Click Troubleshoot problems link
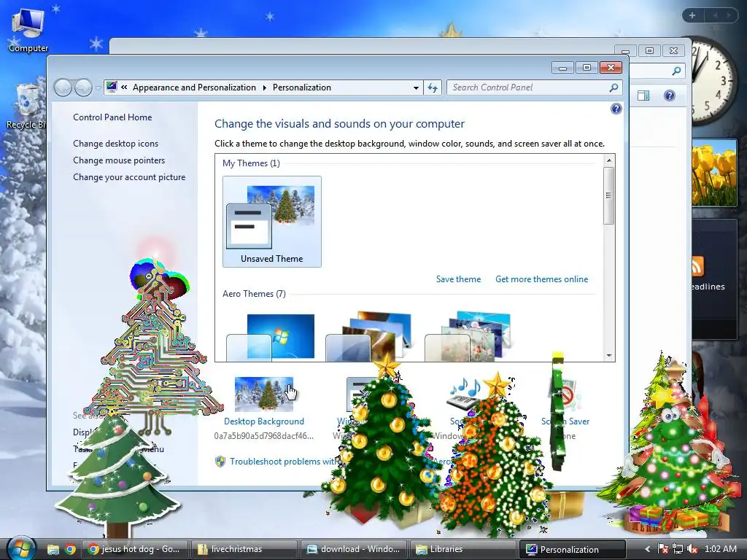The image size is (747, 560). pos(284,462)
